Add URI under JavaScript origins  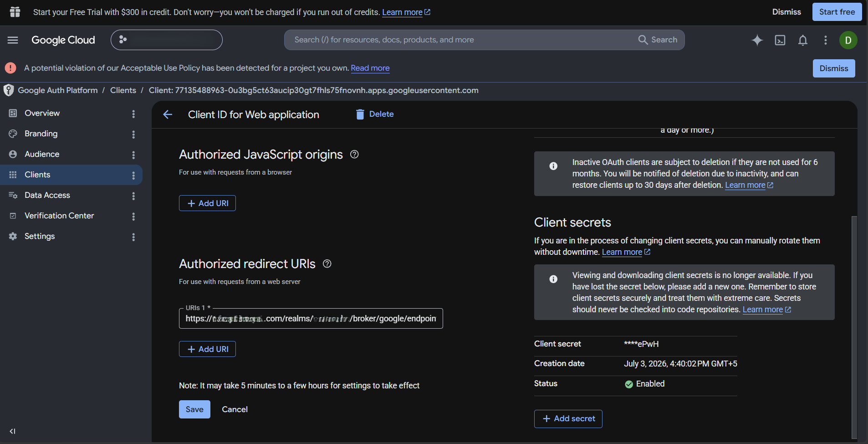tap(207, 203)
